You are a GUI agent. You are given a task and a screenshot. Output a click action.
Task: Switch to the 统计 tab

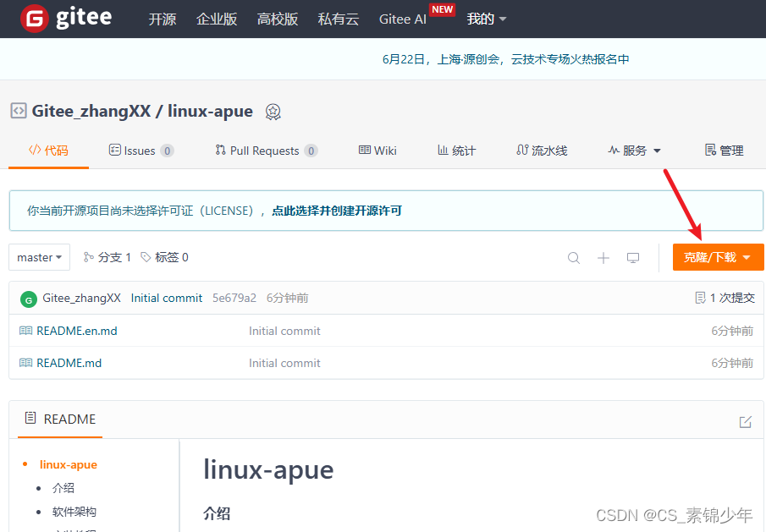click(456, 151)
